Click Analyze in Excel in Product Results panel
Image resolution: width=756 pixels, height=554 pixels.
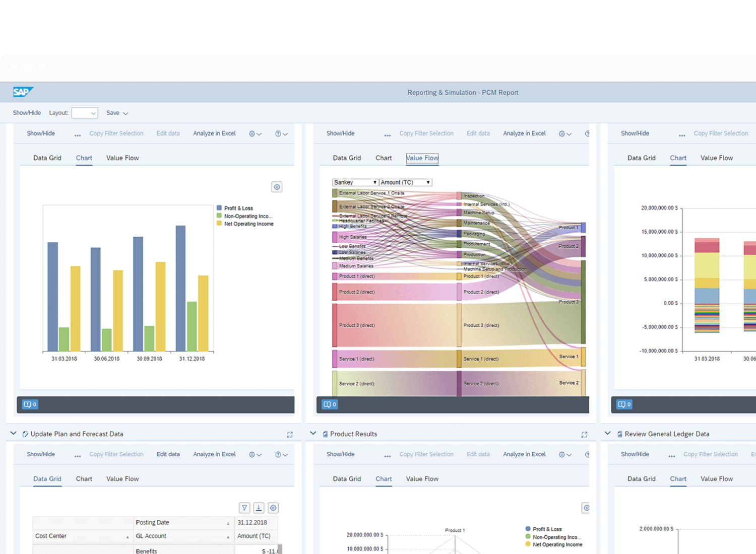click(524, 454)
